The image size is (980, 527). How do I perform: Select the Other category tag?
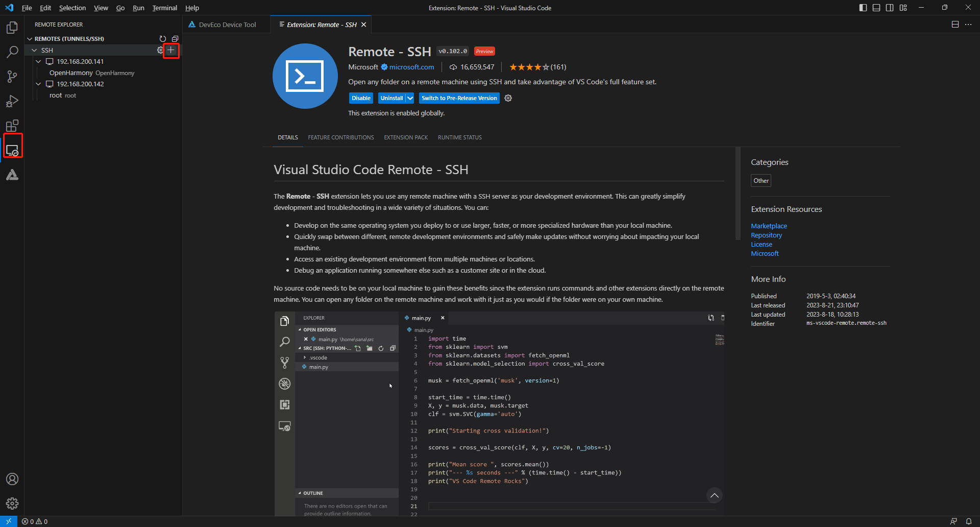coord(761,181)
